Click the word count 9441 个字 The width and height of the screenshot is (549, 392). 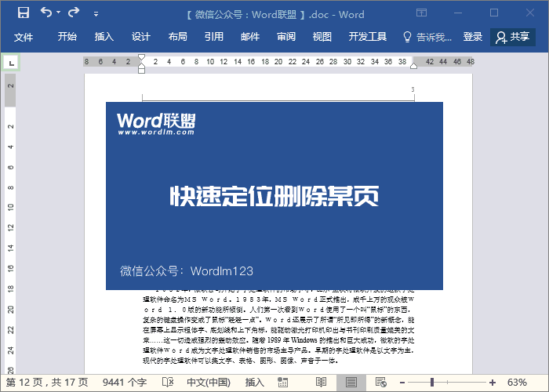125,383
